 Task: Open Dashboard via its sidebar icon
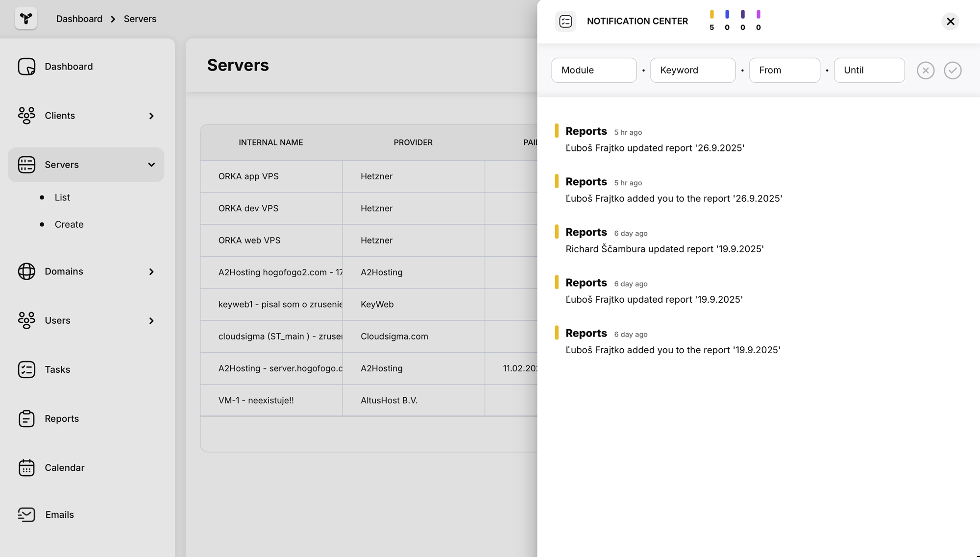coord(26,67)
